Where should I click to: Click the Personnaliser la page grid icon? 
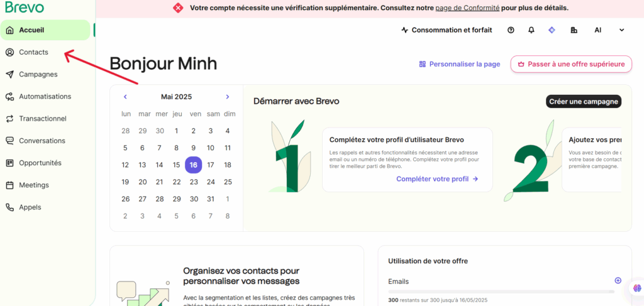422,64
